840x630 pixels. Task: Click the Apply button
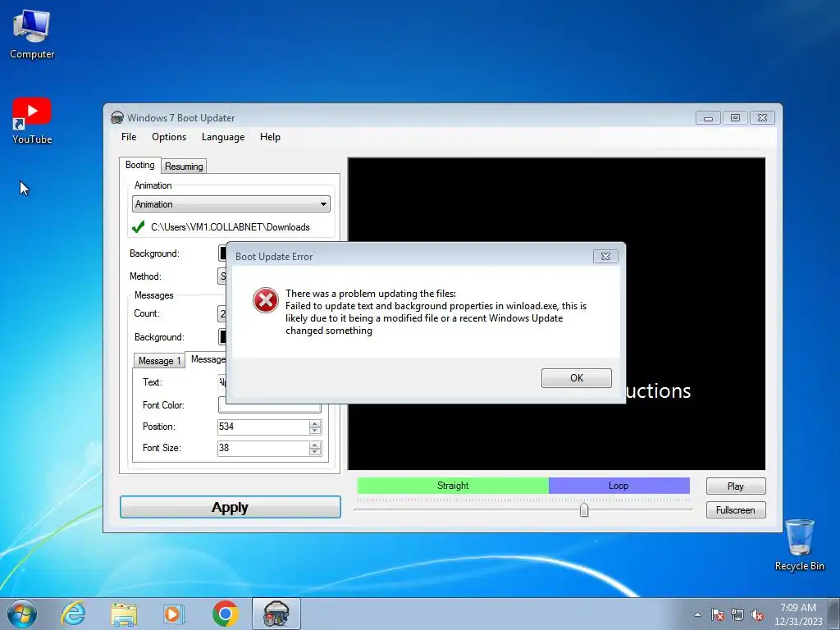tap(231, 507)
